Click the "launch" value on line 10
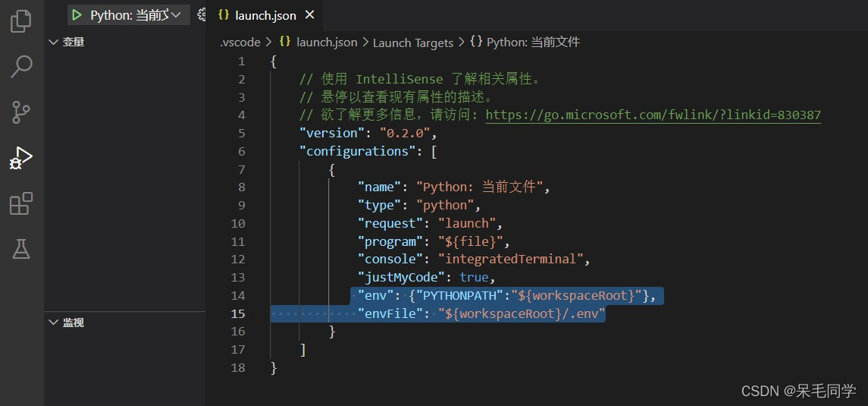Viewport: 868px width, 406px height. [468, 223]
